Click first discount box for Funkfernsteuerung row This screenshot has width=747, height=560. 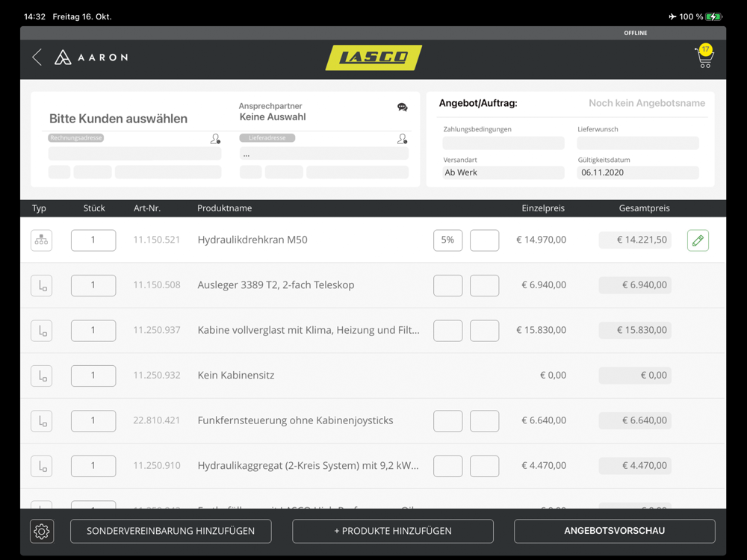[x=447, y=421]
